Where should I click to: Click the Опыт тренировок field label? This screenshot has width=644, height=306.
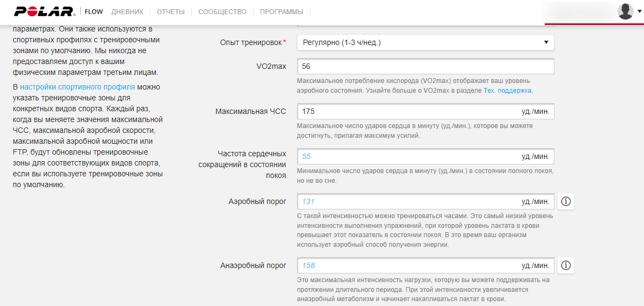(x=250, y=42)
